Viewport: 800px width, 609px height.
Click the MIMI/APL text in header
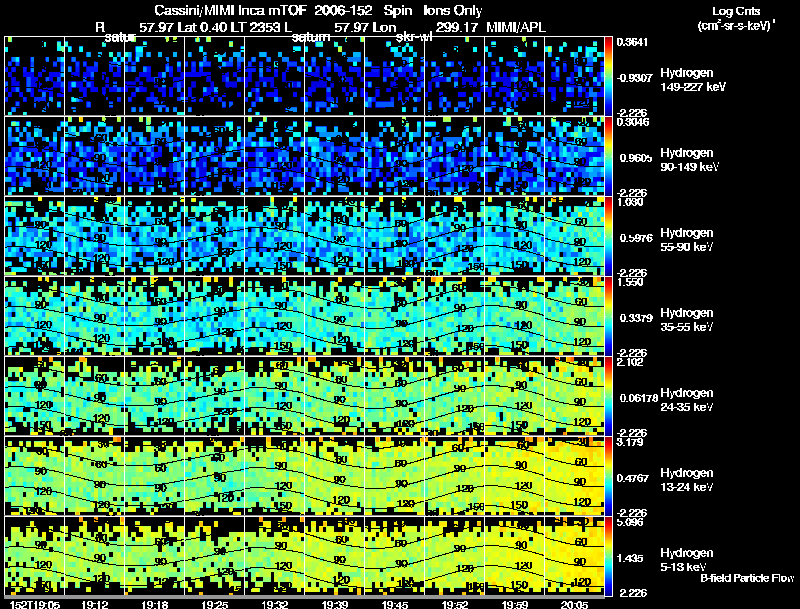[516, 27]
